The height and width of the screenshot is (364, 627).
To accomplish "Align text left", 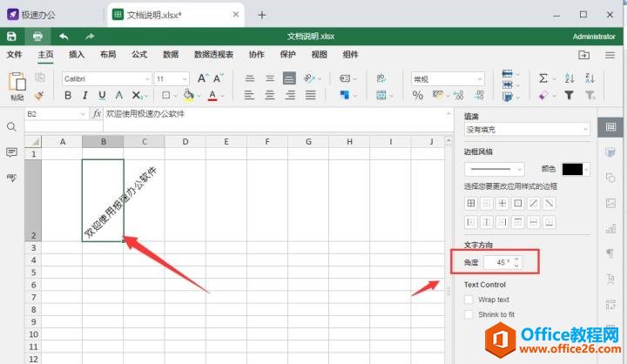I will point(249,95).
